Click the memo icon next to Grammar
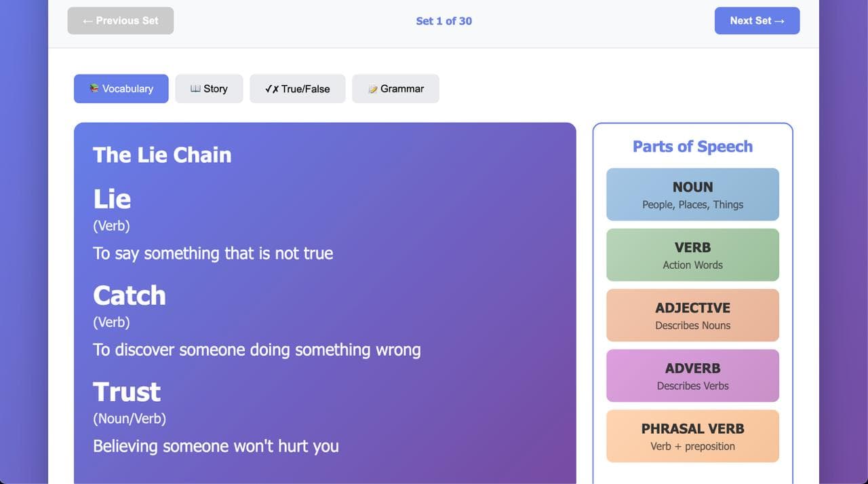 [x=372, y=88]
